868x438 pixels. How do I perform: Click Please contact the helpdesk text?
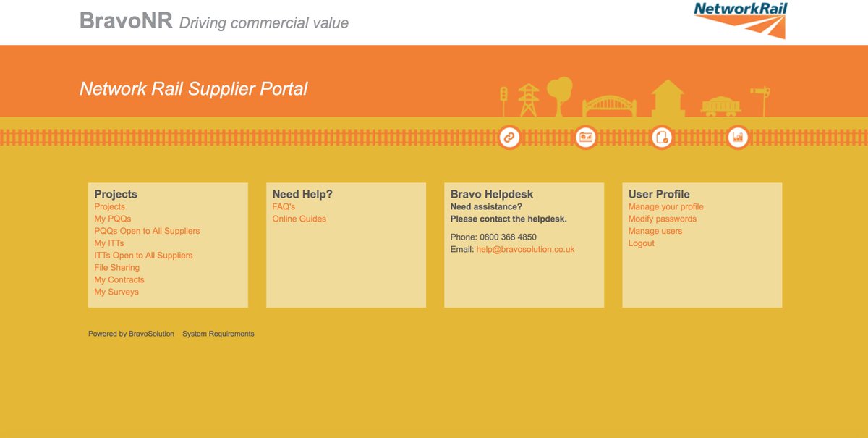click(x=509, y=219)
